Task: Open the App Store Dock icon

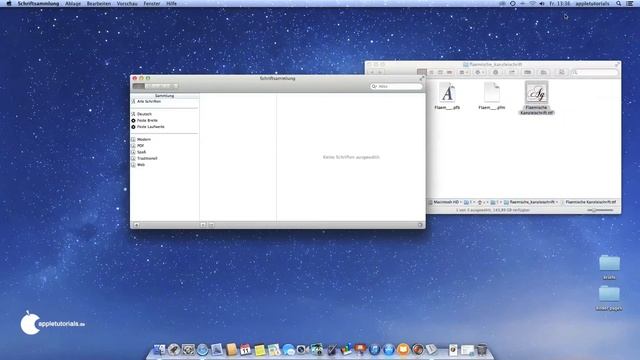Action: pos(389,350)
